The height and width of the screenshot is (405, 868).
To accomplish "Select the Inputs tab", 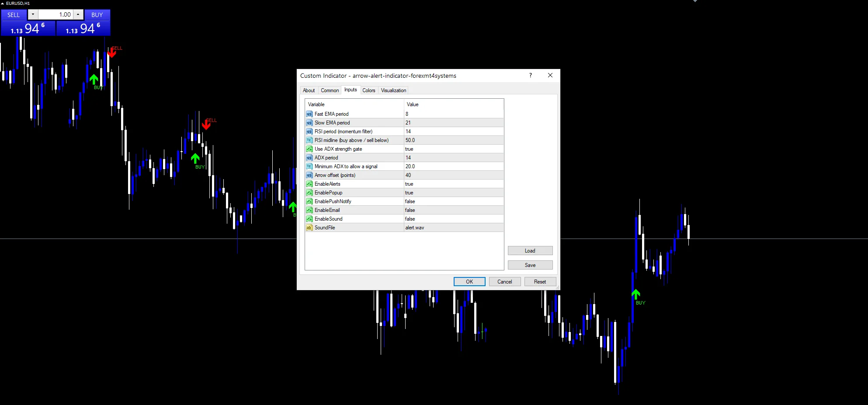I will 351,90.
